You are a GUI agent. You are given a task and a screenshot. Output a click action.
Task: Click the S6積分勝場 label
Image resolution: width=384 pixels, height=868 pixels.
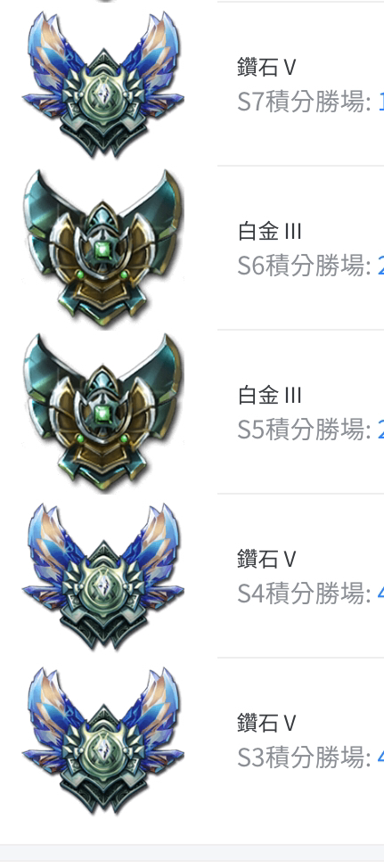[304, 266]
